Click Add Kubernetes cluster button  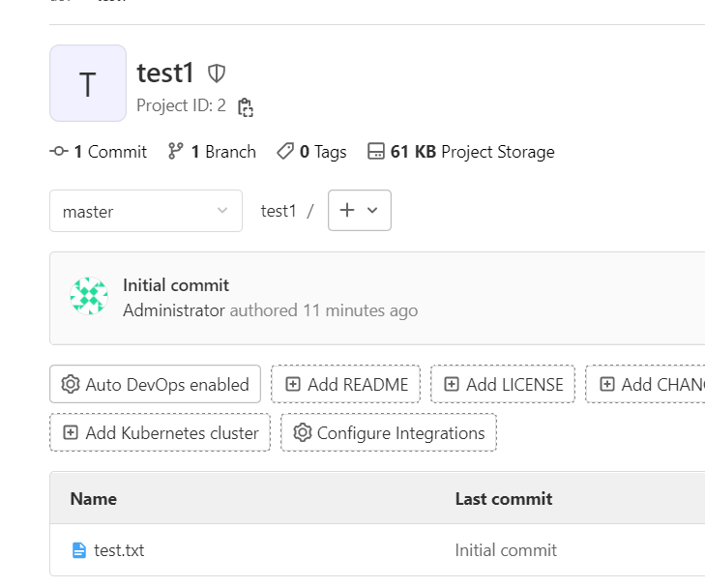pyautogui.click(x=161, y=432)
